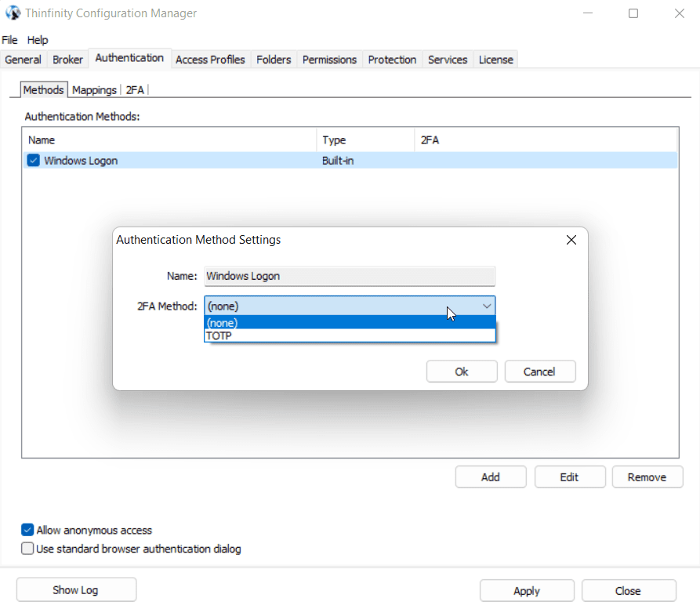Switch to the Broker tab
700x609 pixels.
point(68,60)
